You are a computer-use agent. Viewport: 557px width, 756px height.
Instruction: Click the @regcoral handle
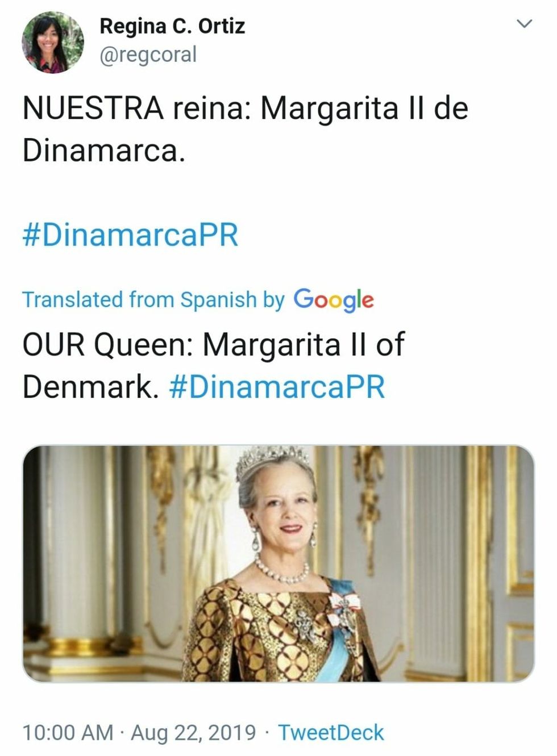(148, 55)
